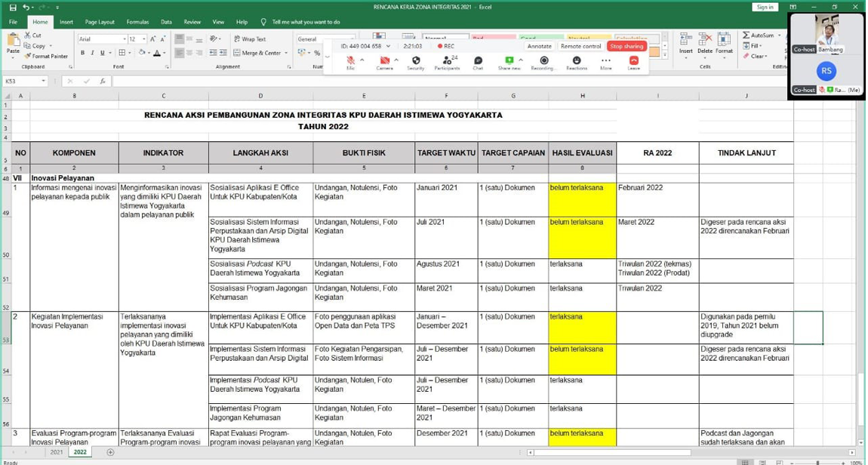Switch to the 2021 sheet tab
The height and width of the screenshot is (465, 868).
57,452
